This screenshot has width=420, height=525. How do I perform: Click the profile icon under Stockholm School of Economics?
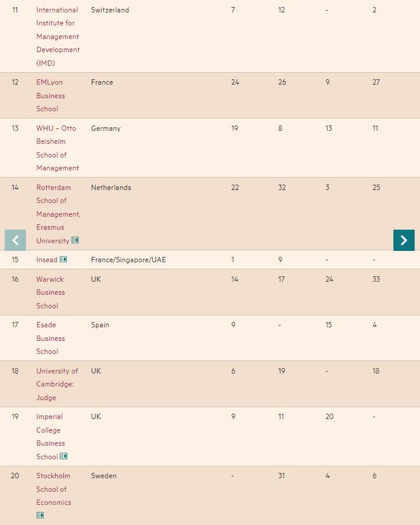pos(40,515)
